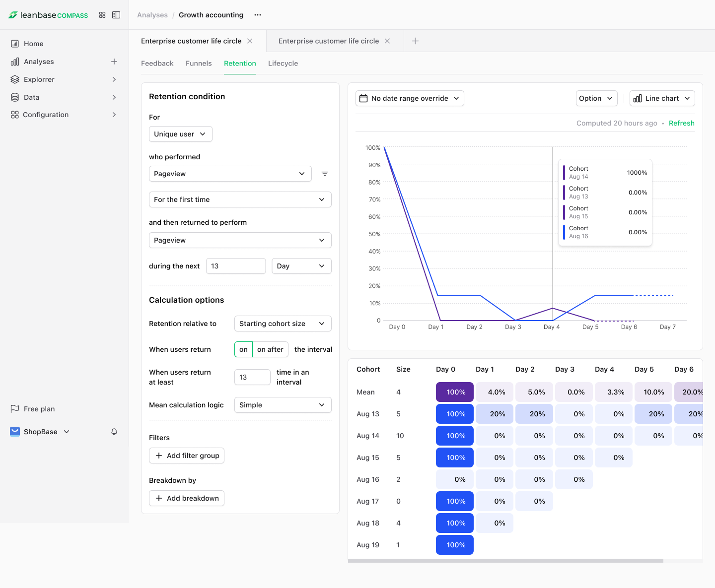Open the Line chart type dropdown
715x588 pixels.
[x=662, y=98]
